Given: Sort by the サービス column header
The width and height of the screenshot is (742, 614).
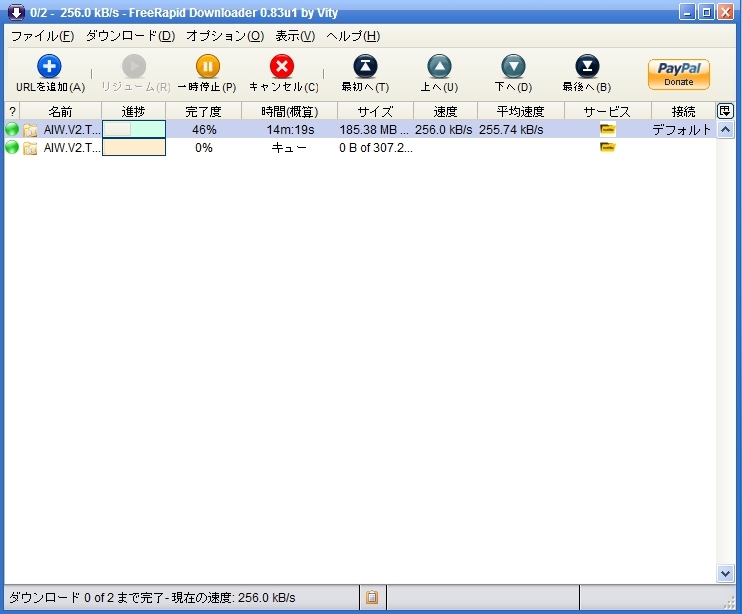Looking at the screenshot, I should point(608,112).
